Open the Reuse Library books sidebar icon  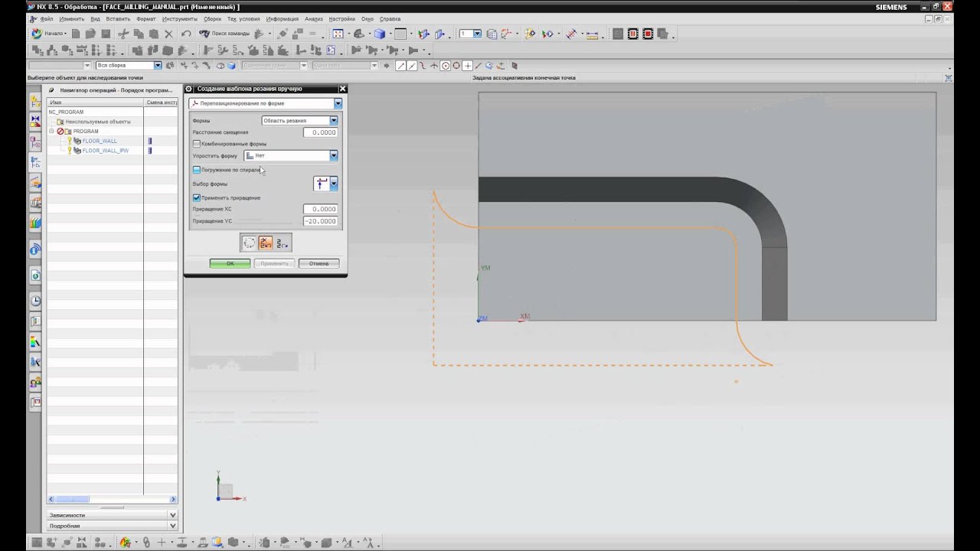tap(35, 223)
